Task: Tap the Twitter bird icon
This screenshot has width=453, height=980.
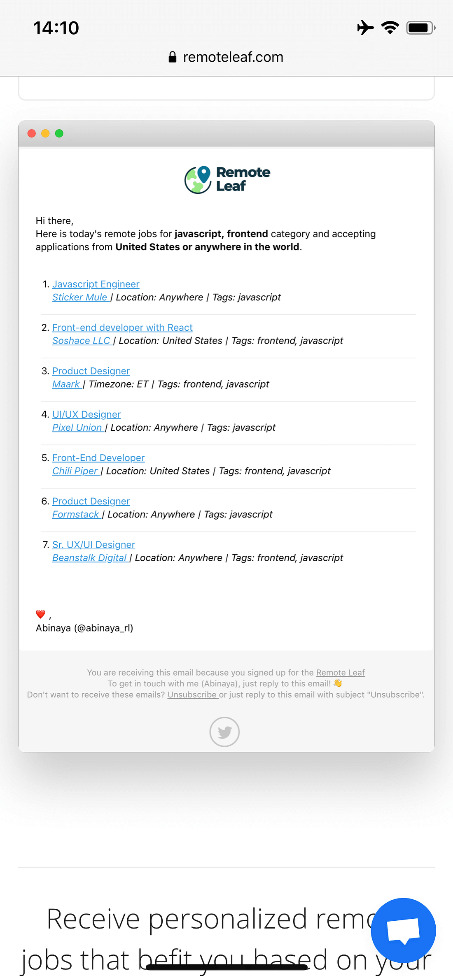Action: (x=224, y=732)
